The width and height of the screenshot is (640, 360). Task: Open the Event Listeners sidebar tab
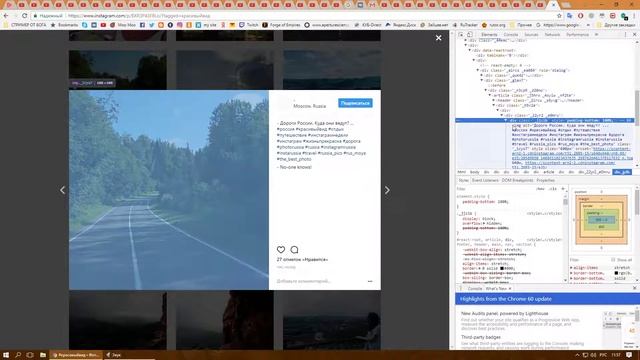485,180
